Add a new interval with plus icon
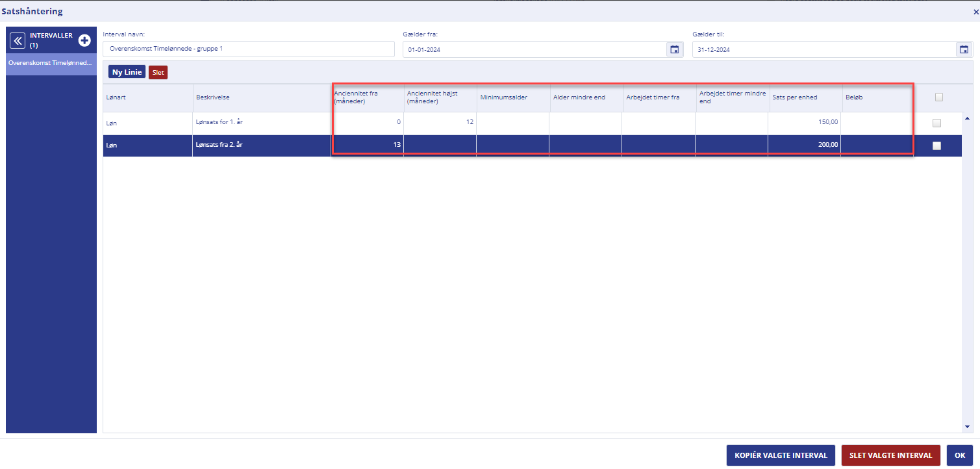980x469 pixels. pos(84,40)
